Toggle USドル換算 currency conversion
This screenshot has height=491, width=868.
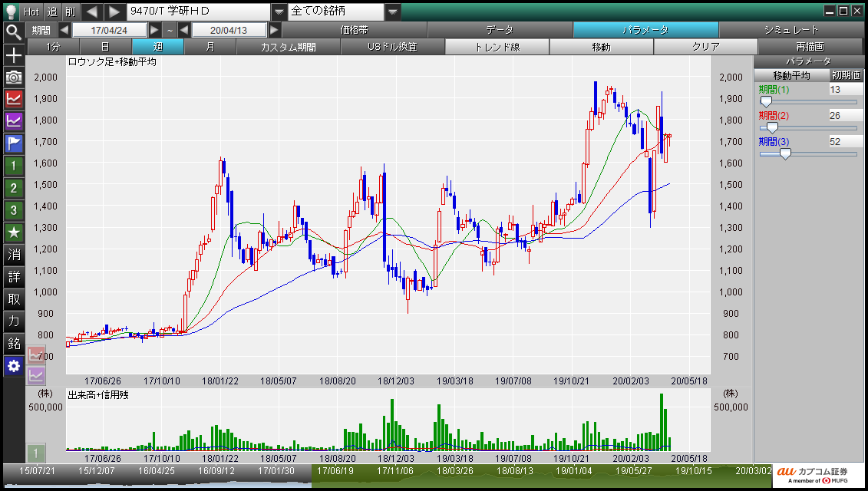(392, 47)
